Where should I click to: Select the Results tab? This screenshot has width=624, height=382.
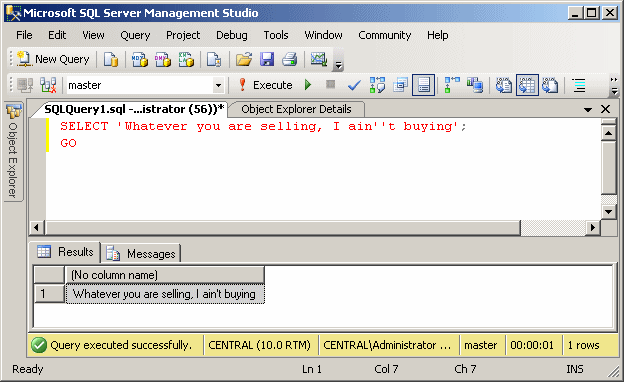(66, 252)
